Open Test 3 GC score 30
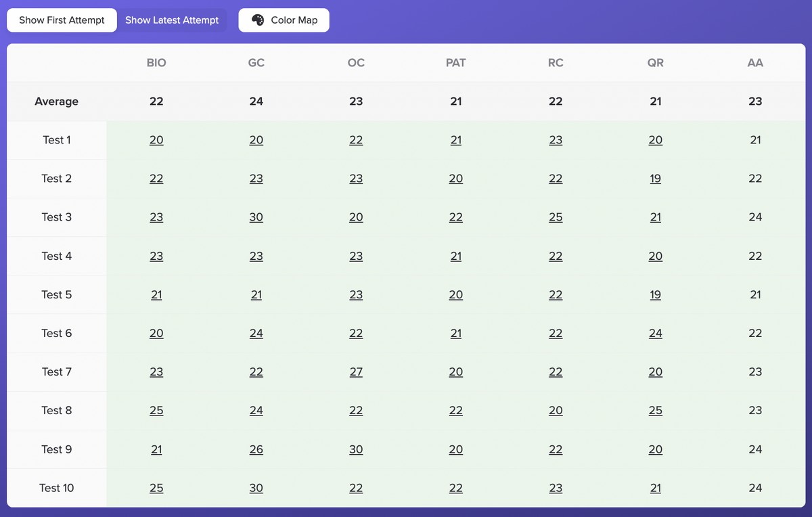Viewport: 812px width, 517px height. [256, 217]
